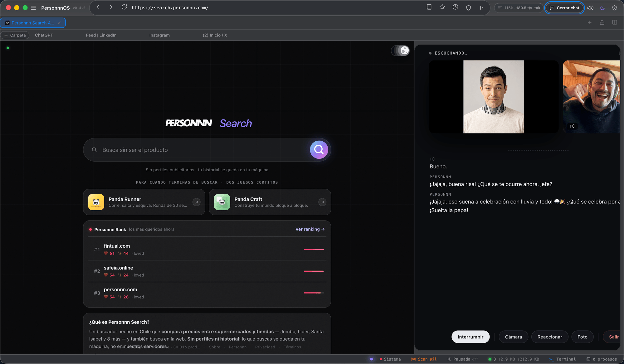
Task: Open safeia.online ranking entry
Action: 207,271
